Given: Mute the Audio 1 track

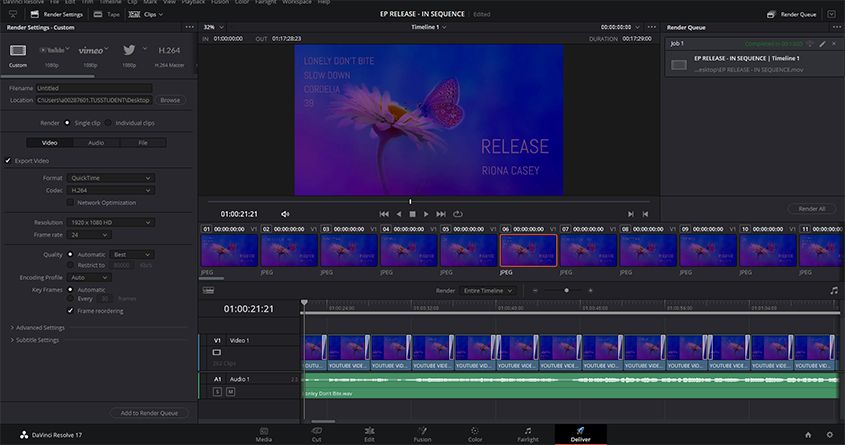Looking at the screenshot, I should pos(230,391).
